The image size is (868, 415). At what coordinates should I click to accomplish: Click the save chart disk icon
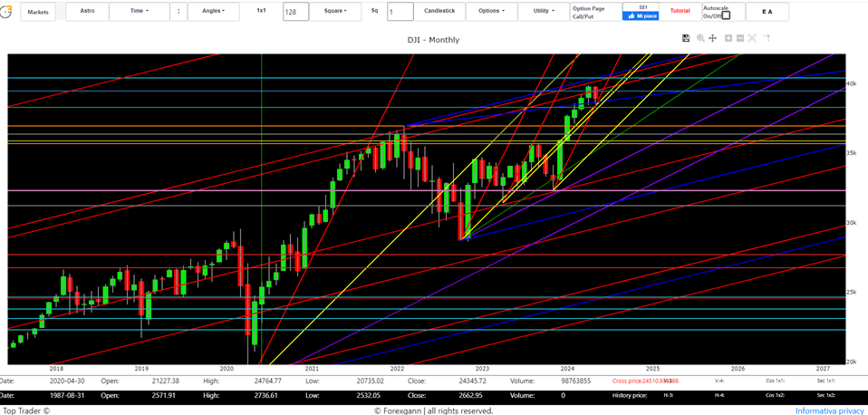tap(686, 38)
